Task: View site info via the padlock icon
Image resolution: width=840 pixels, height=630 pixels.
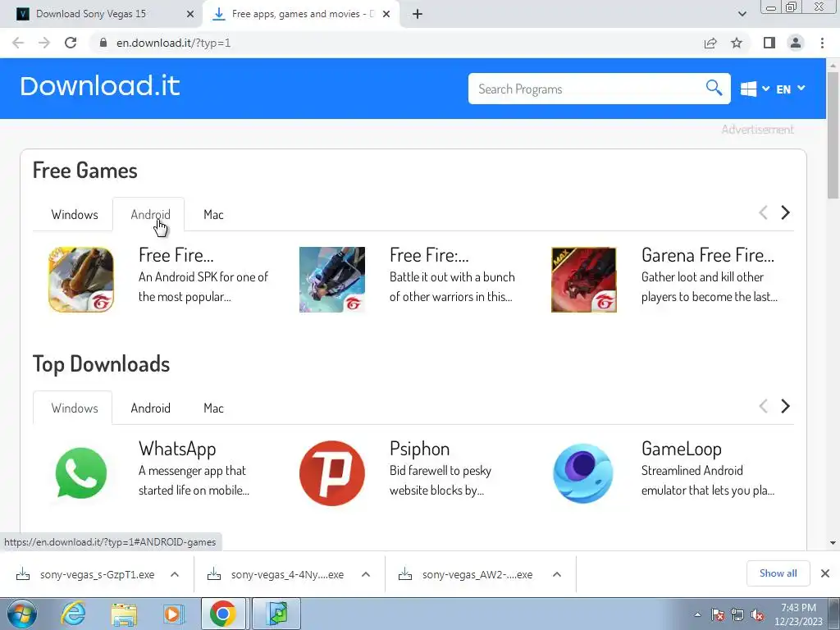Action: [103, 43]
